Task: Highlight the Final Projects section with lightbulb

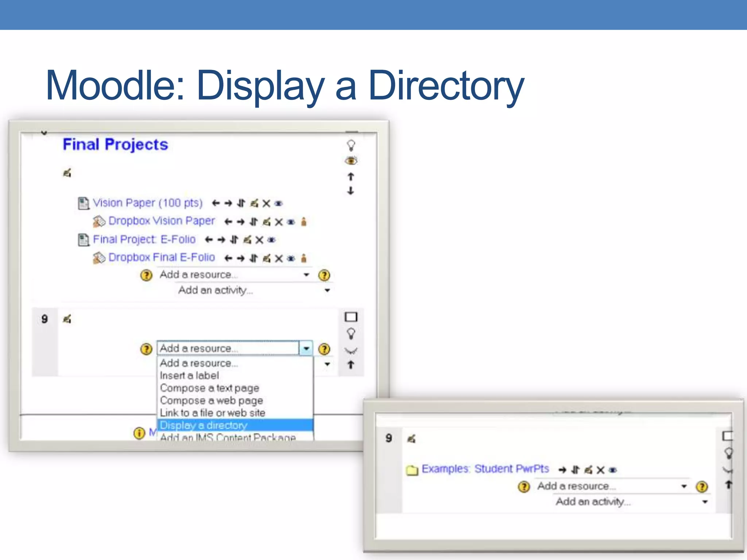Action: [351, 145]
